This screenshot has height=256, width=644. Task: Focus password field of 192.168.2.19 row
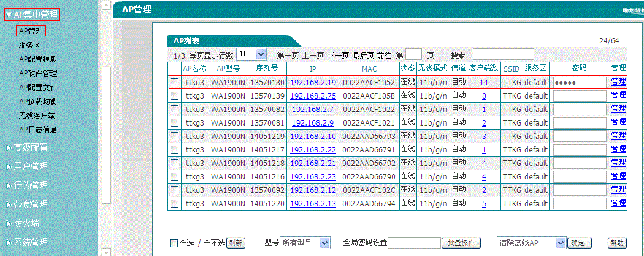tap(580, 83)
